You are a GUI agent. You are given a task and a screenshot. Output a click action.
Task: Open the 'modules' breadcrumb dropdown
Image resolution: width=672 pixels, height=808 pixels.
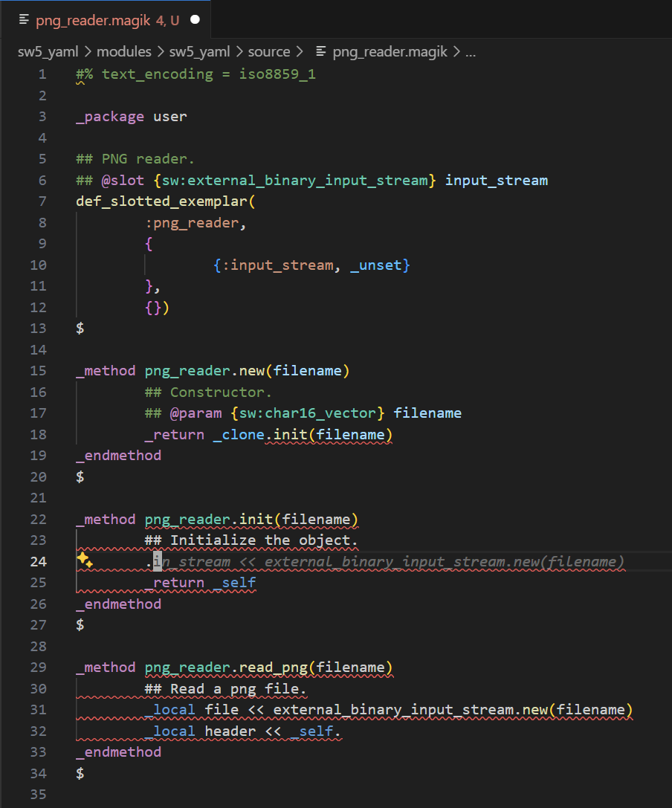(x=123, y=51)
